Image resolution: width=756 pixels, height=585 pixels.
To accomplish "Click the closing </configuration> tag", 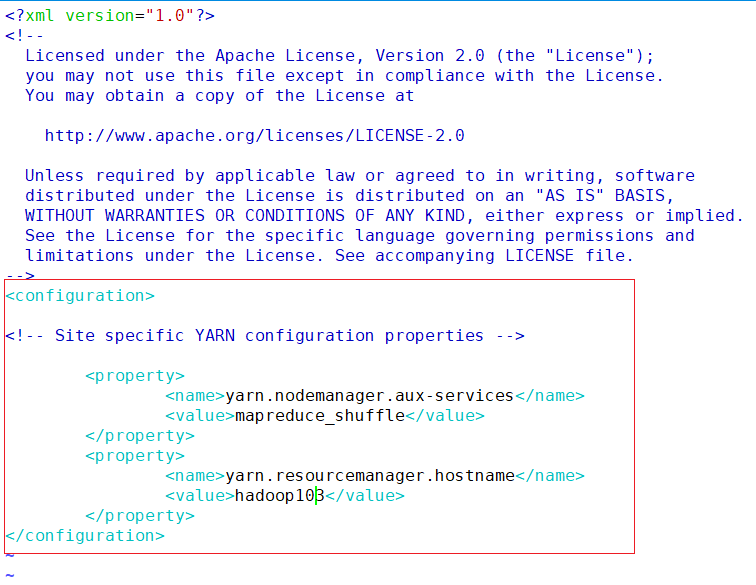I will click(x=85, y=536).
